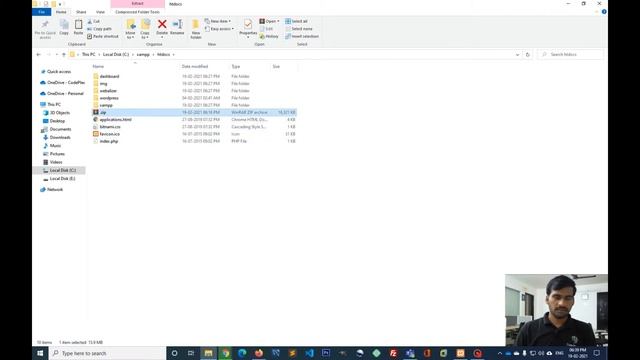Click Paste shortcut in the ribbon
Viewport: 640px width, 360px height.
(103, 36)
